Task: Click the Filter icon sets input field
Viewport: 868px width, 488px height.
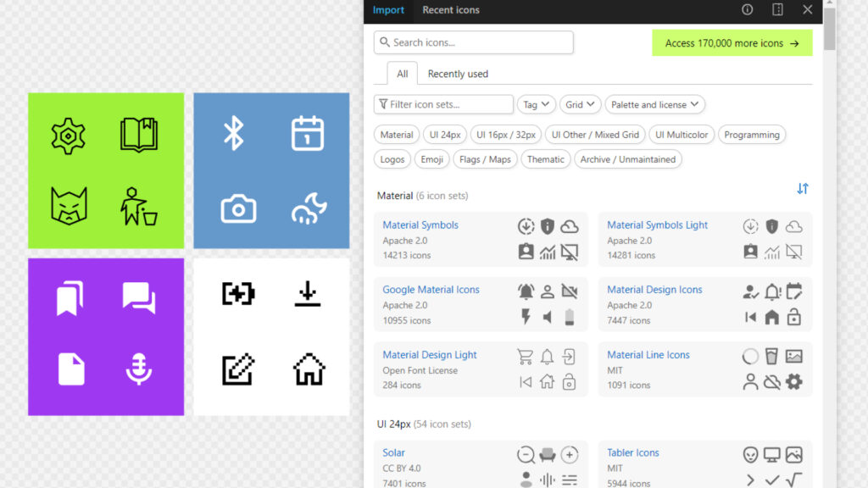Action: 443,104
